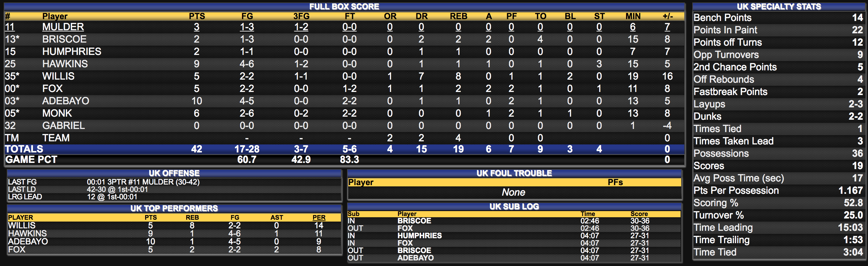Select the Time Leading stat row

[x=778, y=227]
